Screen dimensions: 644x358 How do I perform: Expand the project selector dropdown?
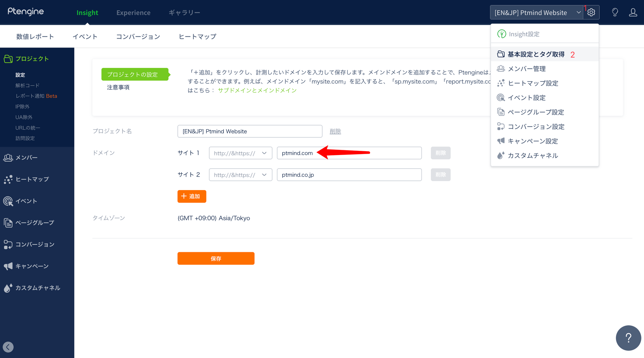(x=536, y=13)
